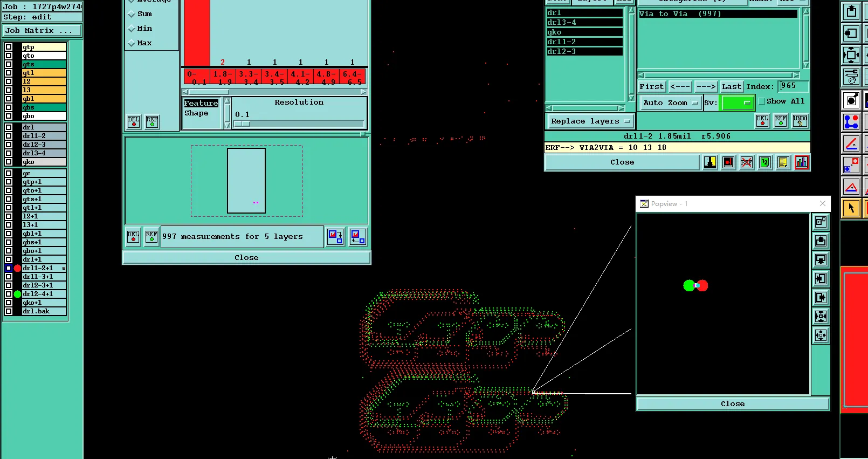Image resolution: width=868 pixels, height=459 pixels.
Task: Click the DEL icon next to UNDO in results panel
Action: tap(762, 121)
